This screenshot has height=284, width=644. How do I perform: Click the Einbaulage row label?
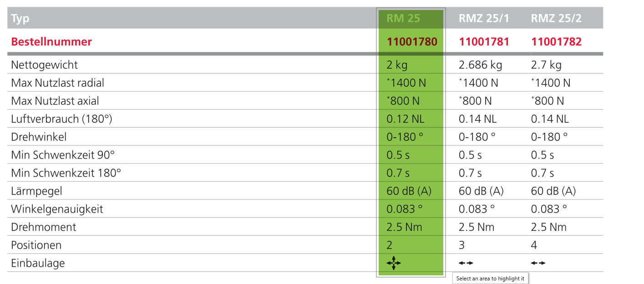pyautogui.click(x=38, y=263)
